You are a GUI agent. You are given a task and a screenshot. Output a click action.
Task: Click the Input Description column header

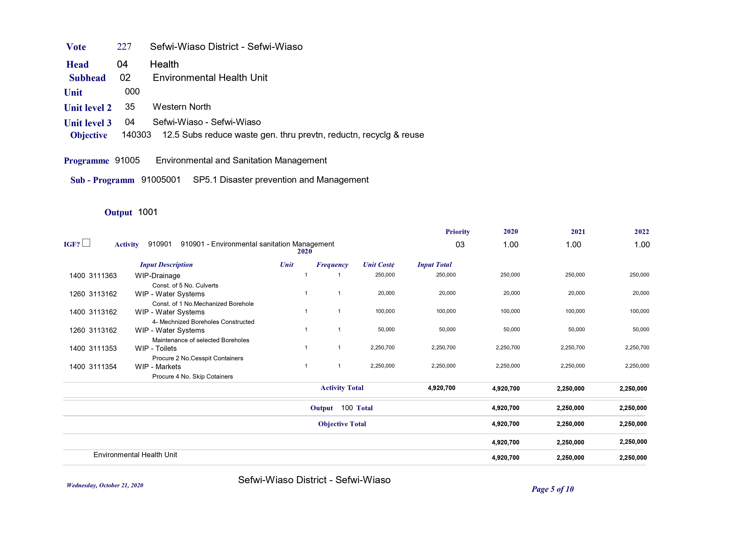pos(166,265)
